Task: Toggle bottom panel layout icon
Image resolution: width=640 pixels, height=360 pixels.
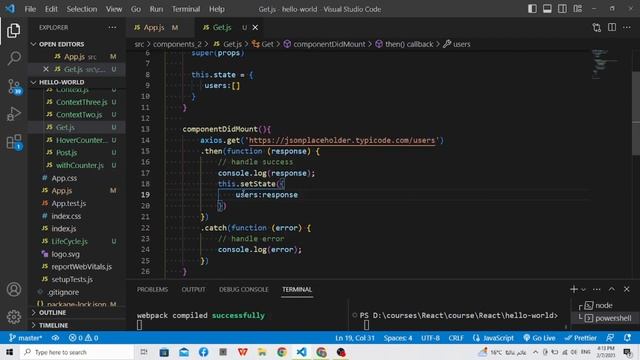Action: pyautogui.click(x=547, y=9)
